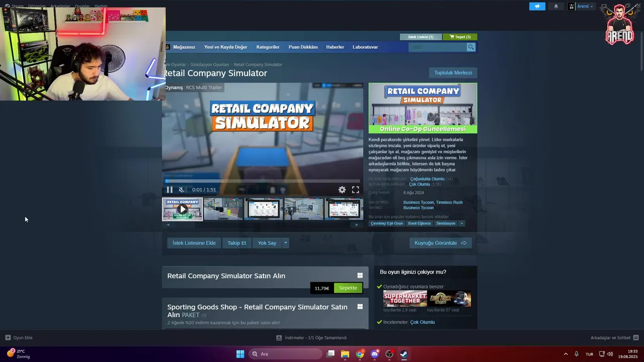The width and height of the screenshot is (644, 362).
Task: Click the Takip Et follow button
Action: (237, 243)
